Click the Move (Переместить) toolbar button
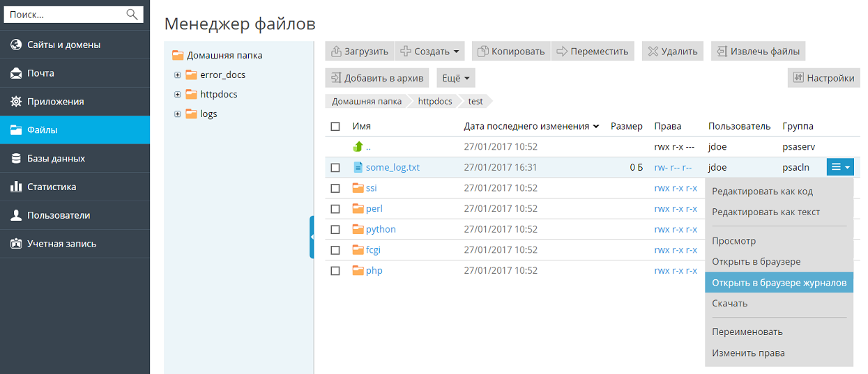 [x=592, y=51]
